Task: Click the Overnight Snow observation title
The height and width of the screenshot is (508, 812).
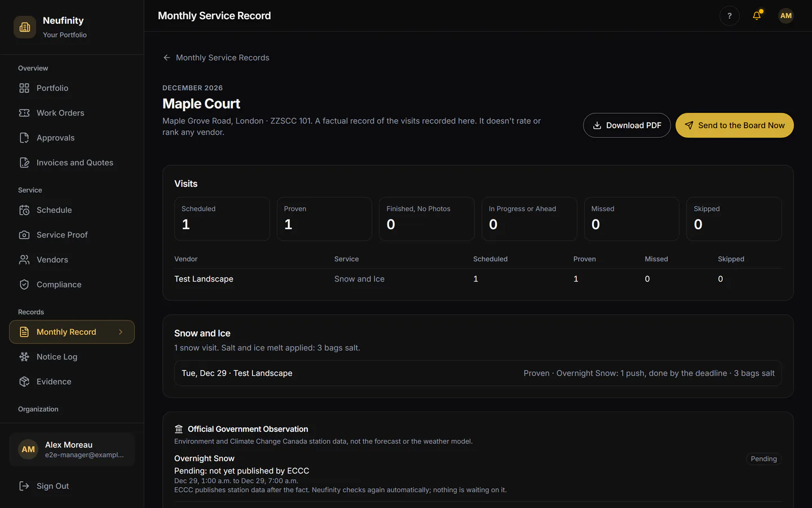Action: click(204, 458)
